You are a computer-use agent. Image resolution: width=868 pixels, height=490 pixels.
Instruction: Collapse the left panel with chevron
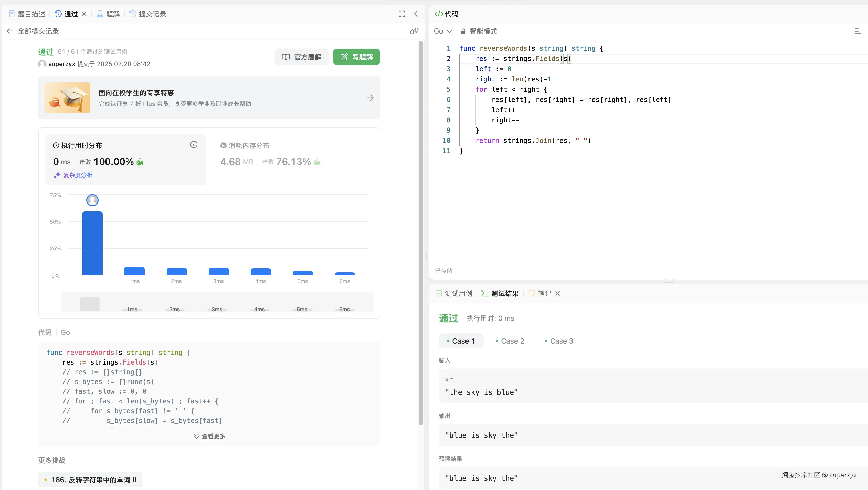coord(416,14)
